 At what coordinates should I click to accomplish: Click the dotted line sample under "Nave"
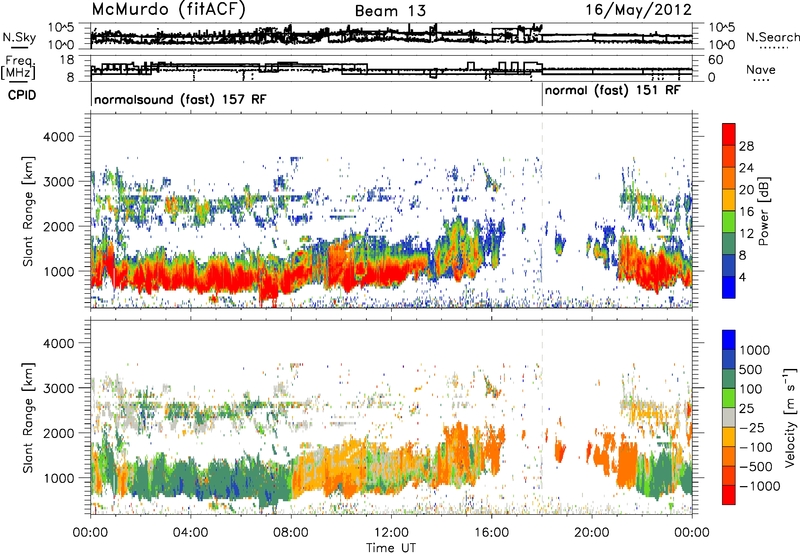pyautogui.click(x=761, y=81)
